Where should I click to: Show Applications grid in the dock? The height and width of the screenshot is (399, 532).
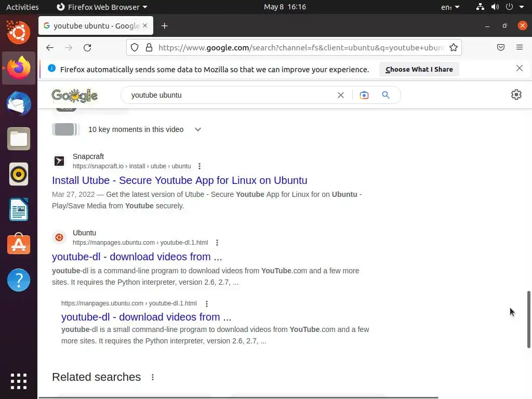[x=19, y=381]
